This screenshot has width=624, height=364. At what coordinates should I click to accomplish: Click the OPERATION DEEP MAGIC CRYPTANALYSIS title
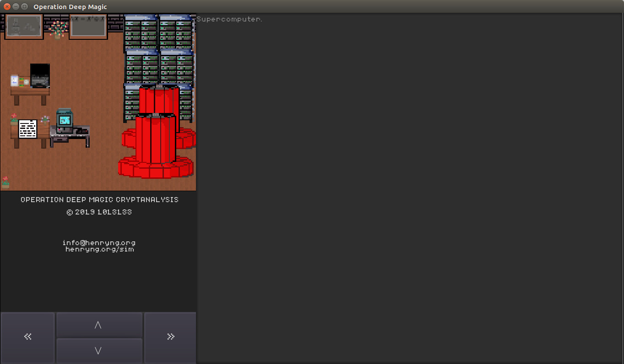tap(99, 199)
